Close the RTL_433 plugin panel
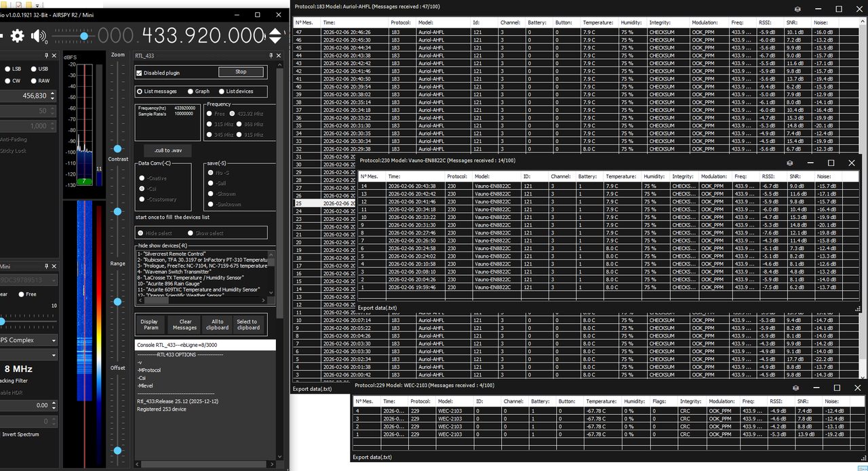 [x=277, y=56]
